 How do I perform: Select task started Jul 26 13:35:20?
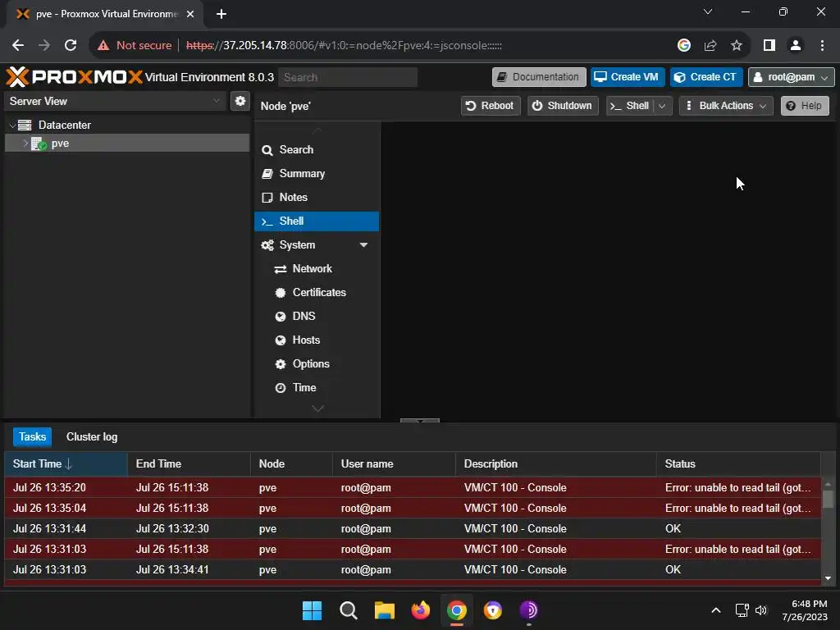coord(413,487)
